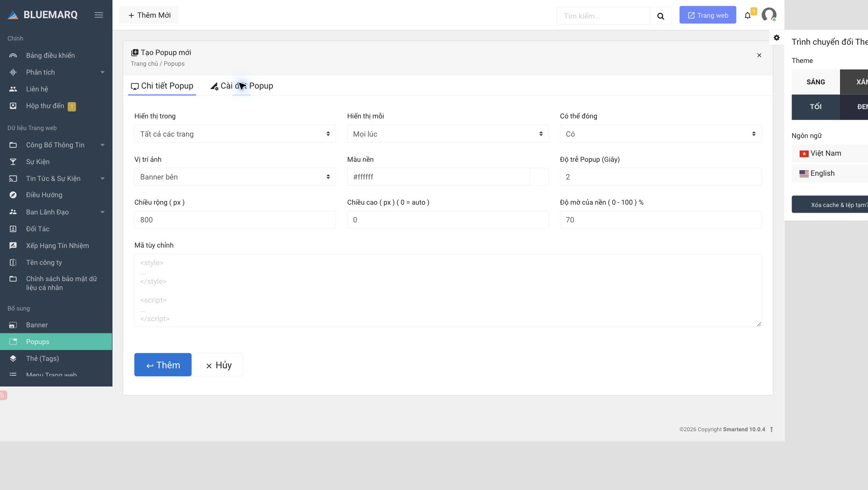Click the Xếp Hạng Tín Nhiệm review icon
868x490 pixels.
click(x=13, y=246)
